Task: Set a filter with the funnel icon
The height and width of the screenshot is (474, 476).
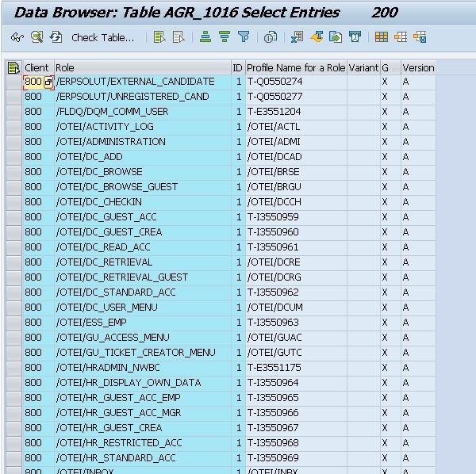Action: pos(244,37)
